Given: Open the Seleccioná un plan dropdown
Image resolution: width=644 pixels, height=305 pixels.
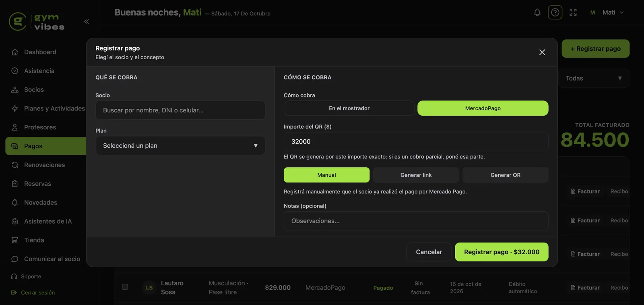Looking at the screenshot, I should [x=180, y=145].
